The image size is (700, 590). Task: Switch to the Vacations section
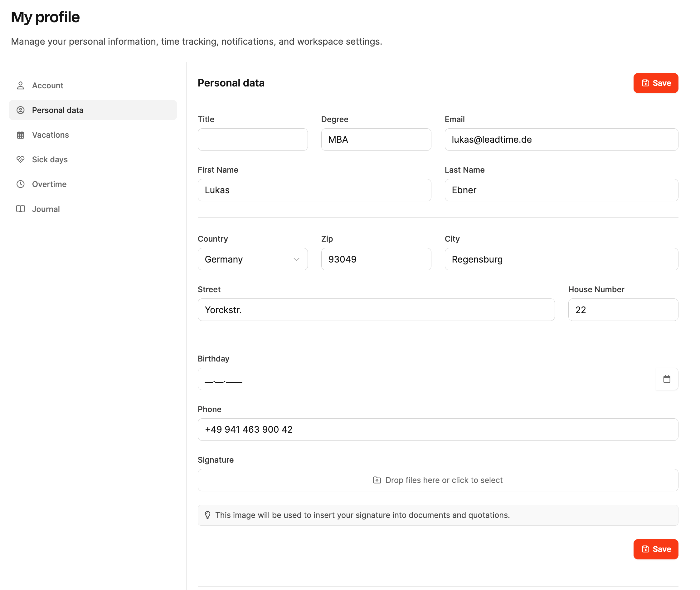click(51, 135)
